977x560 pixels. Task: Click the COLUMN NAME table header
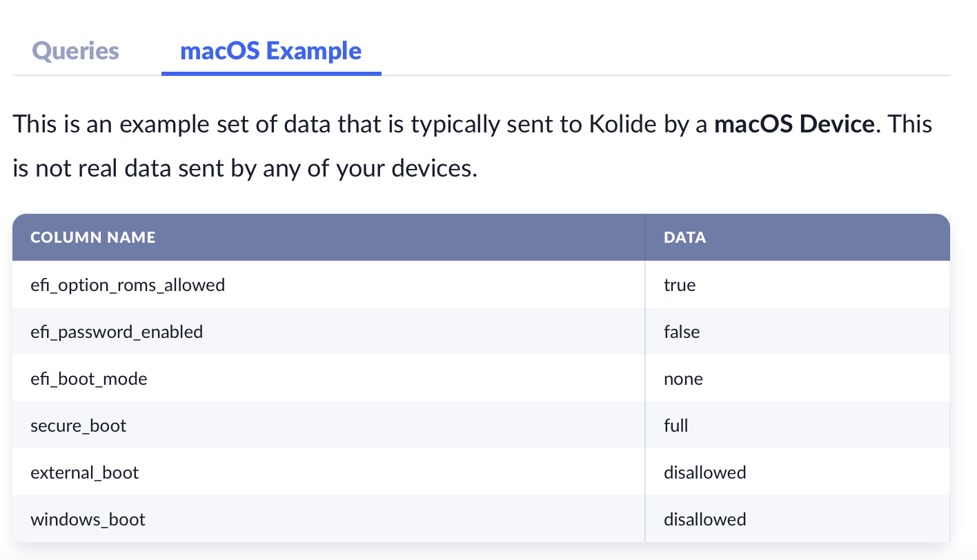pos(93,238)
